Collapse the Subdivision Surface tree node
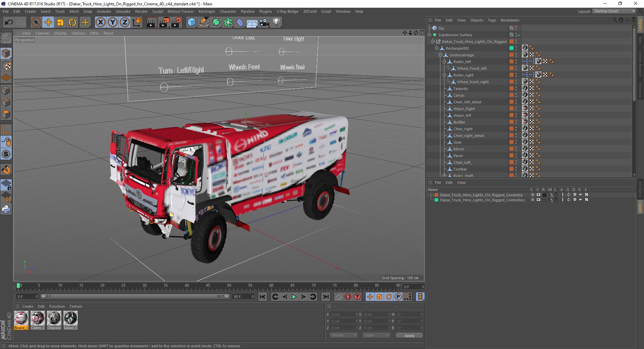 point(429,35)
